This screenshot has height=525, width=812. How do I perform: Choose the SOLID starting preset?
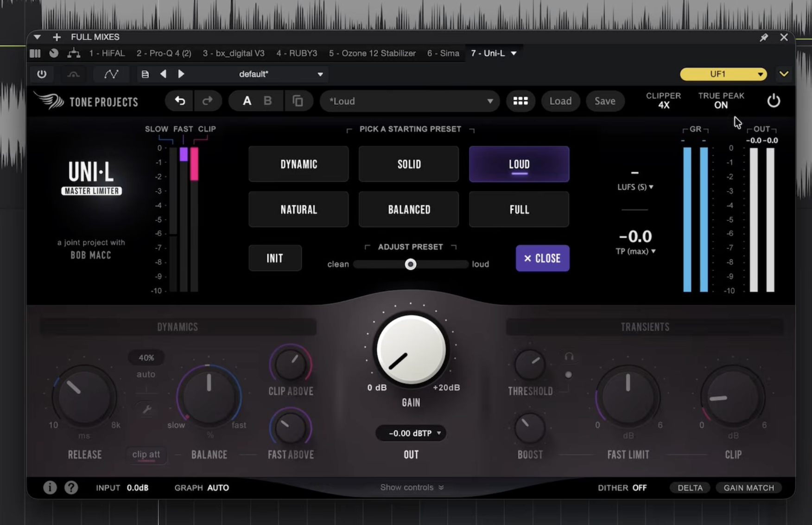[x=409, y=164]
